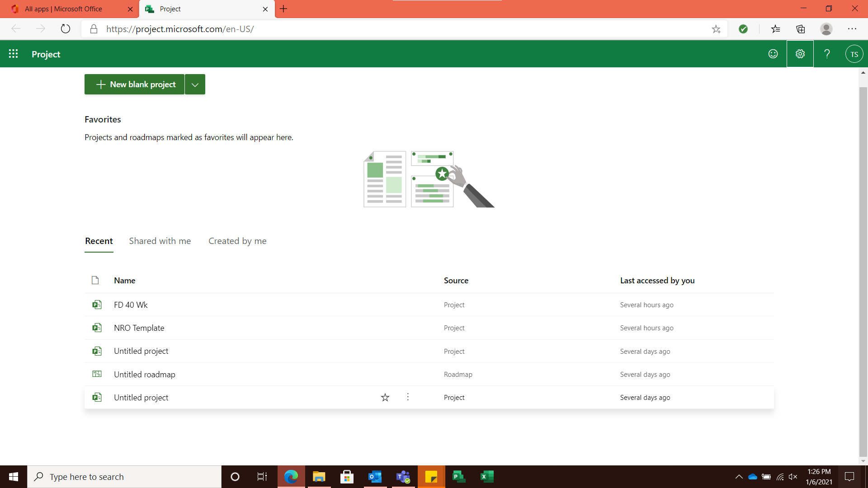The image size is (868, 488).
Task: Switch to the Shared with me tab
Action: (160, 241)
